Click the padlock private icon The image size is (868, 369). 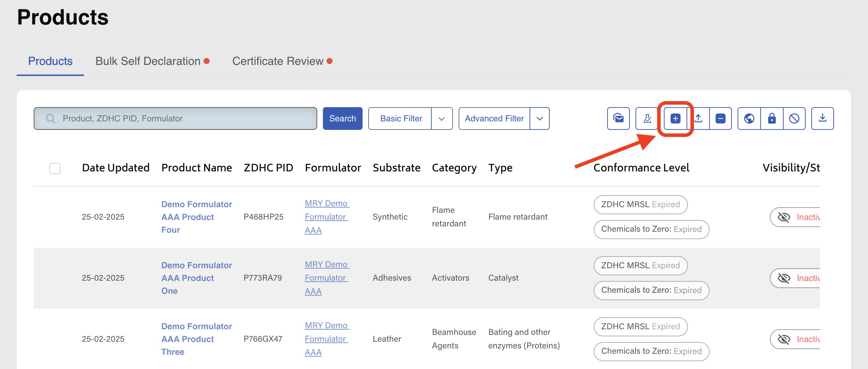772,119
